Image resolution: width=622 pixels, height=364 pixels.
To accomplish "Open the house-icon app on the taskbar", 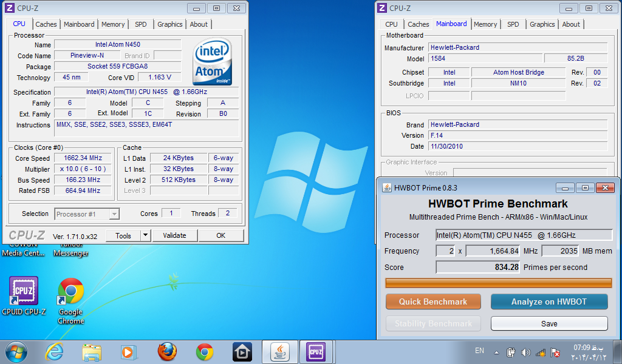I will (242, 352).
